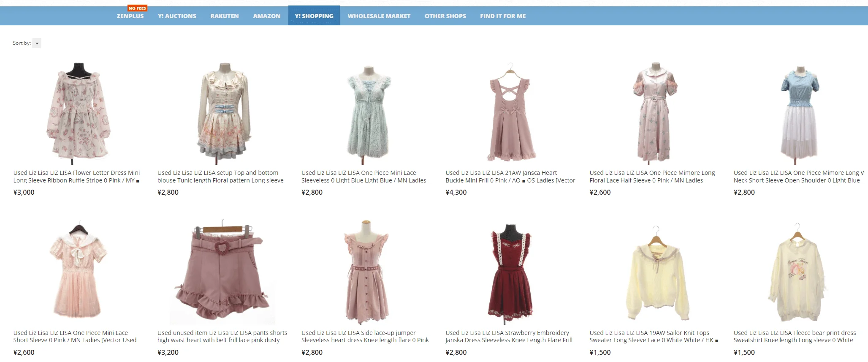The width and height of the screenshot is (868, 362).
Task: Open One Piece Mini Lace Sleeveless link
Action: pyautogui.click(x=364, y=177)
